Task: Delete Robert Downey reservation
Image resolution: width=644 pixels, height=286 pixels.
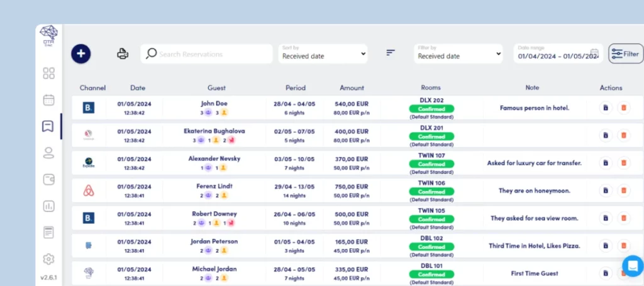Action: [623, 218]
